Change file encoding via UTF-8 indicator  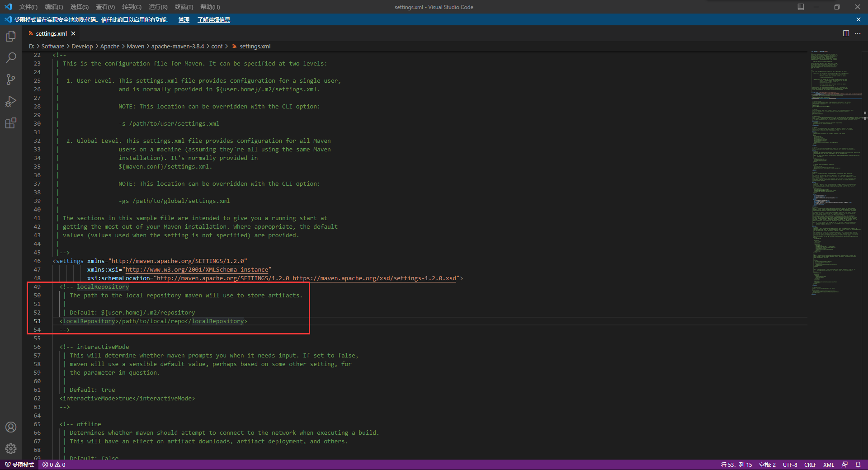click(x=790, y=465)
